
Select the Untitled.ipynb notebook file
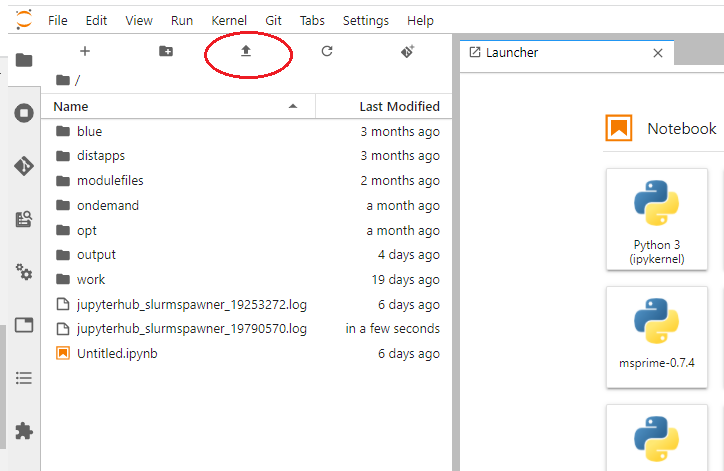click(x=117, y=353)
